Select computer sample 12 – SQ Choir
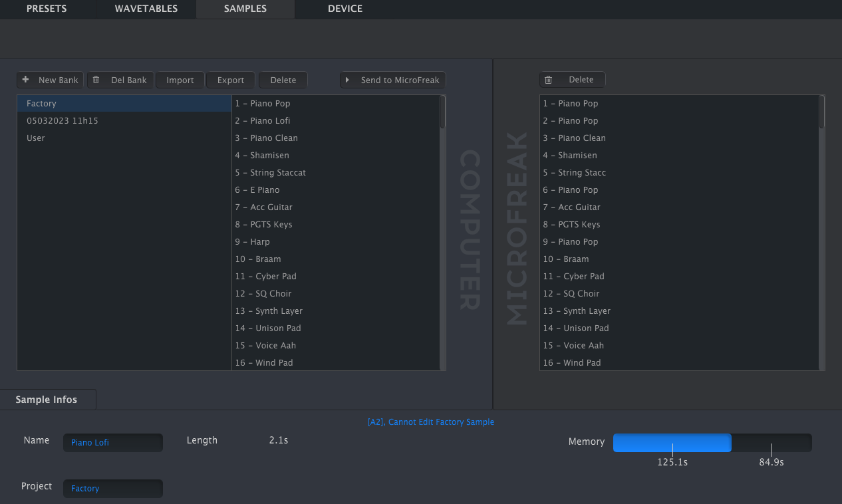842x504 pixels. [x=335, y=293]
